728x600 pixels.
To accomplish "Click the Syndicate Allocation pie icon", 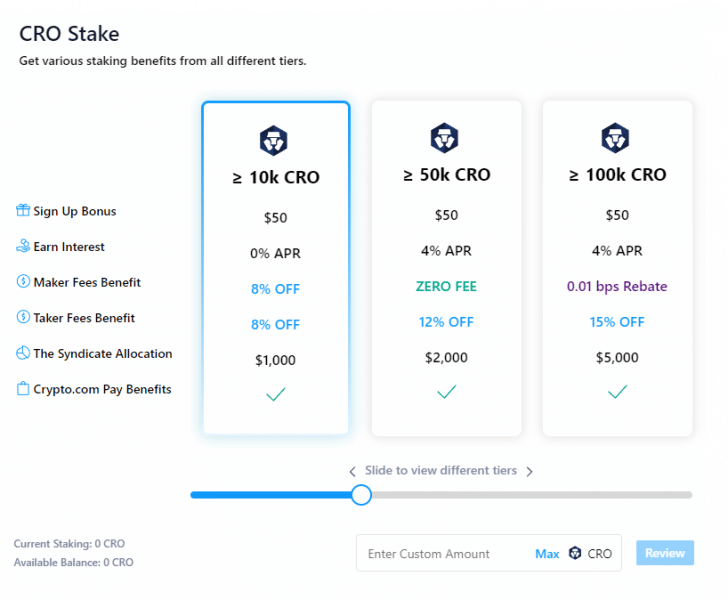I will (x=22, y=354).
